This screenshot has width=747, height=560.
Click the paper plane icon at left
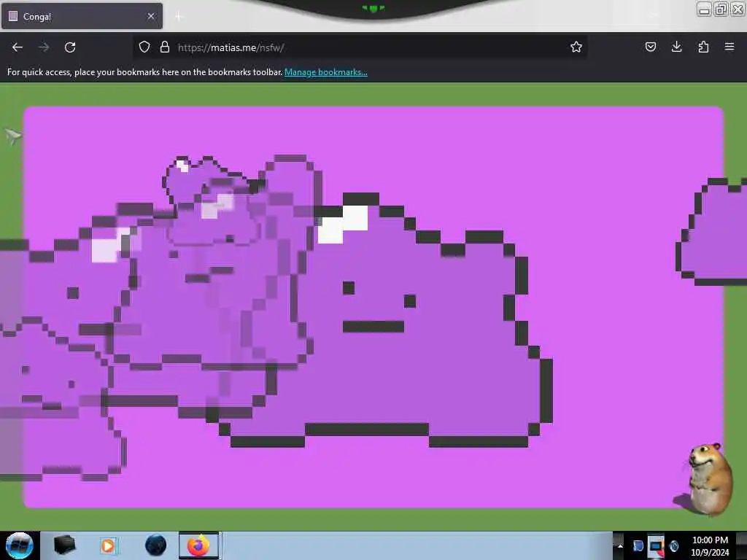pyautogui.click(x=13, y=136)
